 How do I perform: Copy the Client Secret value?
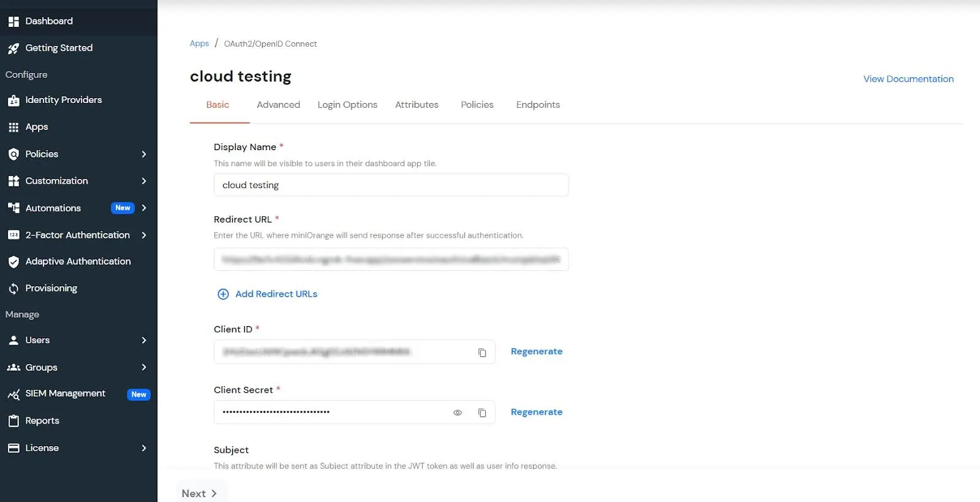click(482, 413)
